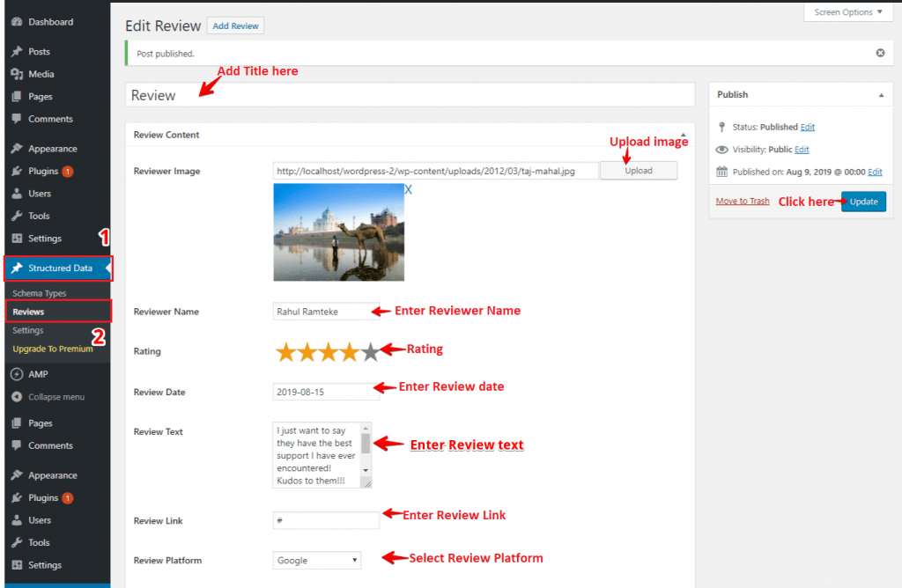Select the Schema Types submenu
The height and width of the screenshot is (588, 902).
39,293
